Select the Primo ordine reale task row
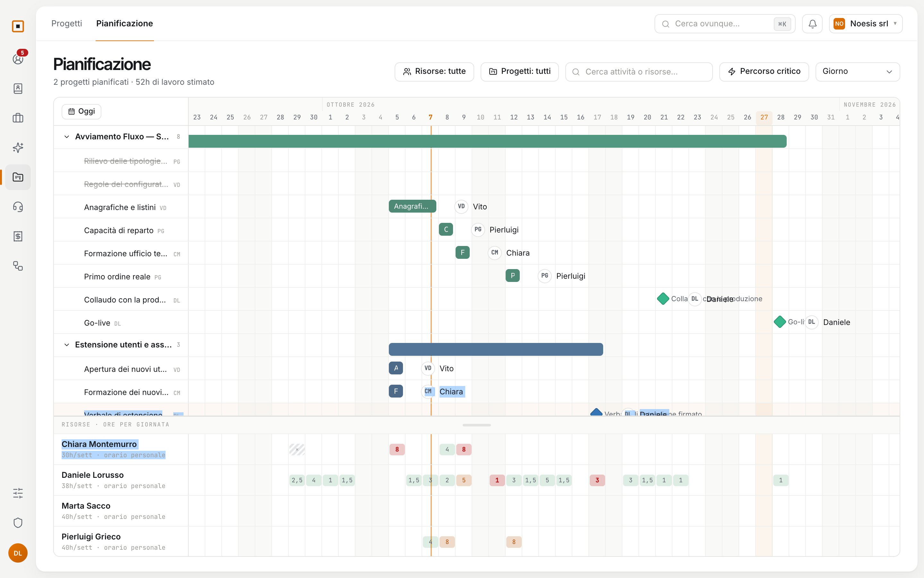This screenshot has width=924, height=578. tap(121, 276)
